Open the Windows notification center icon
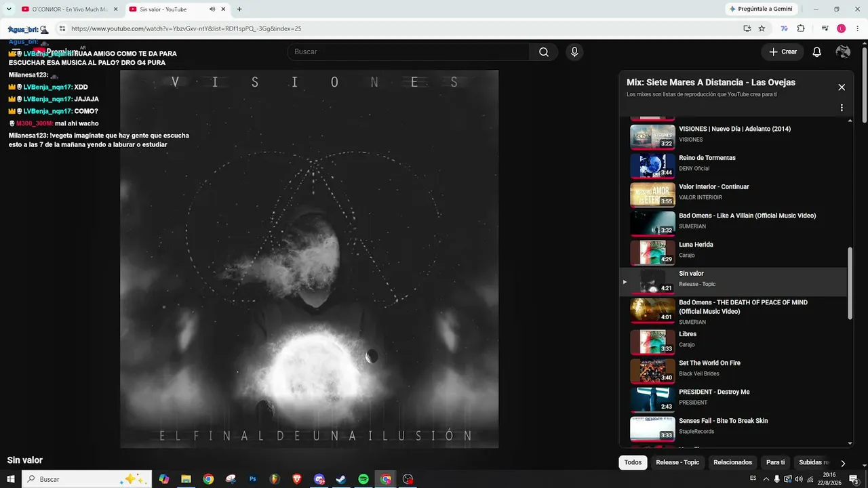868x488 pixels. 854,479
